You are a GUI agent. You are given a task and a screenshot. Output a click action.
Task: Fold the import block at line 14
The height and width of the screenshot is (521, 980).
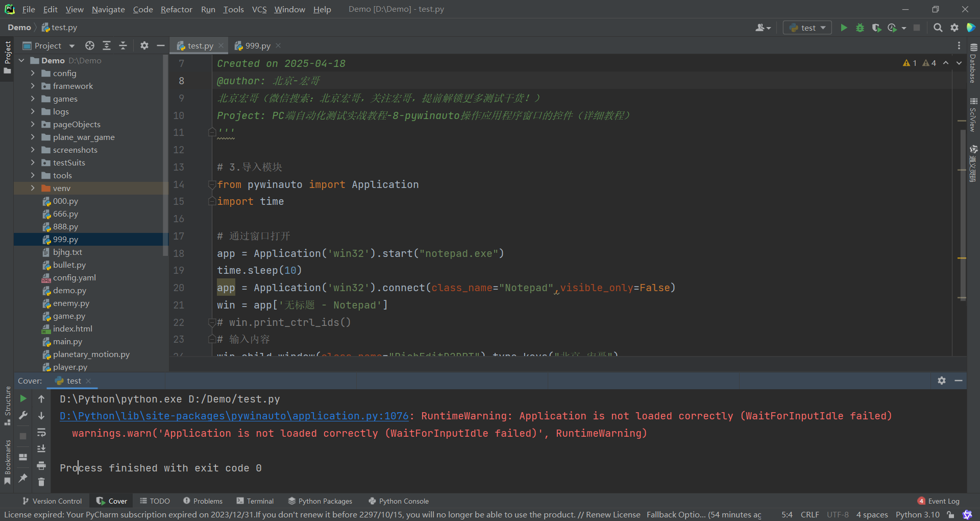[212, 184]
